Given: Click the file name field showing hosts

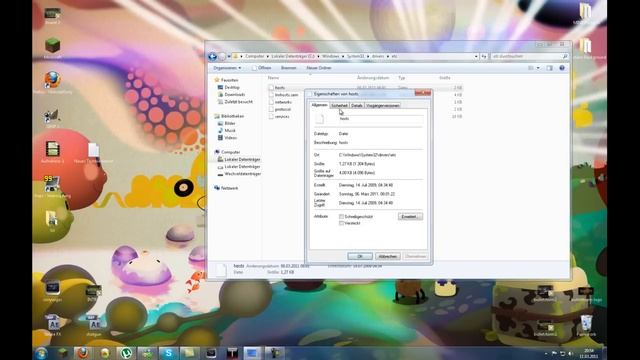Looking at the screenshot, I should 381,119.
